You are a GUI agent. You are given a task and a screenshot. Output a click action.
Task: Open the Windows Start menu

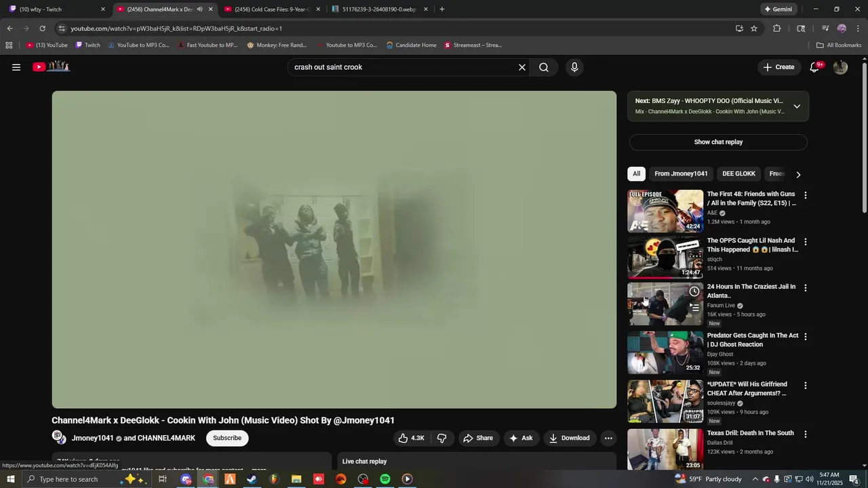click(x=10, y=479)
